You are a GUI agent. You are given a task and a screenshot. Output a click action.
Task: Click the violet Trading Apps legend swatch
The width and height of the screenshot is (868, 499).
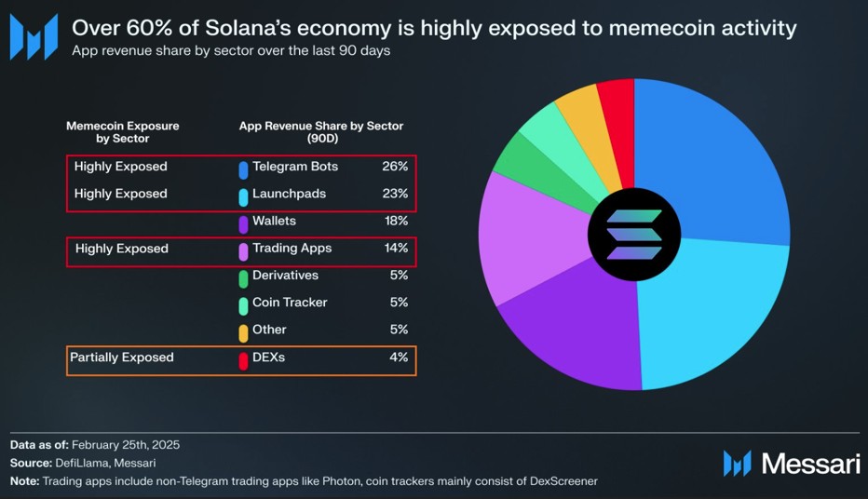click(243, 250)
